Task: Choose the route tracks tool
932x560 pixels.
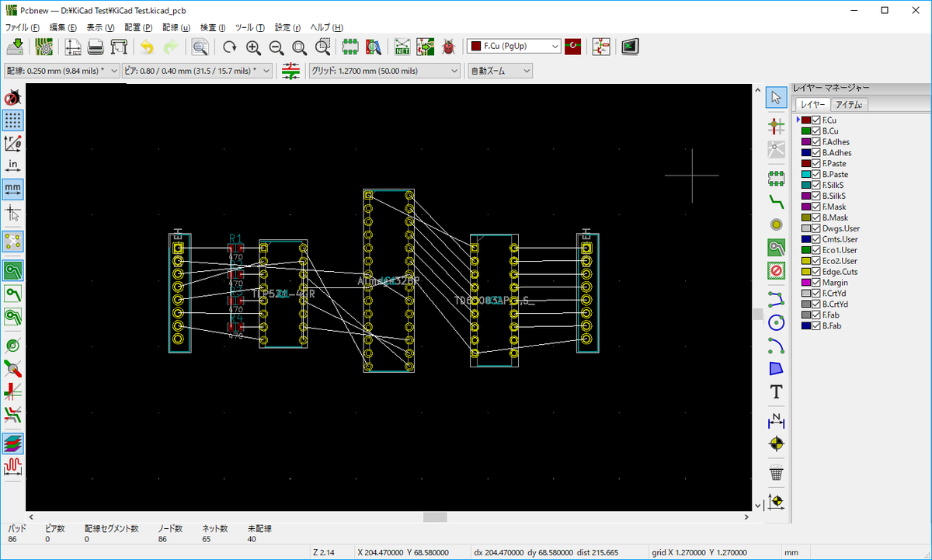Action: coord(776,200)
